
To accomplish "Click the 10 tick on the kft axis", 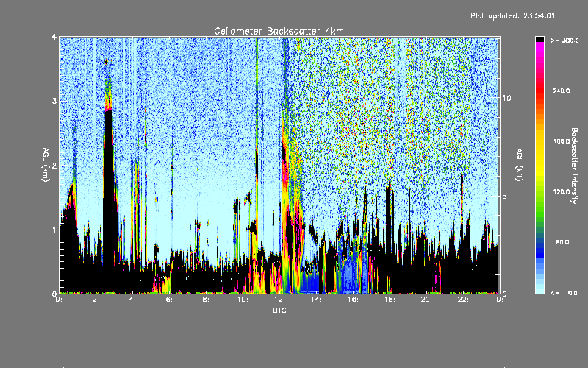I will click(x=506, y=98).
